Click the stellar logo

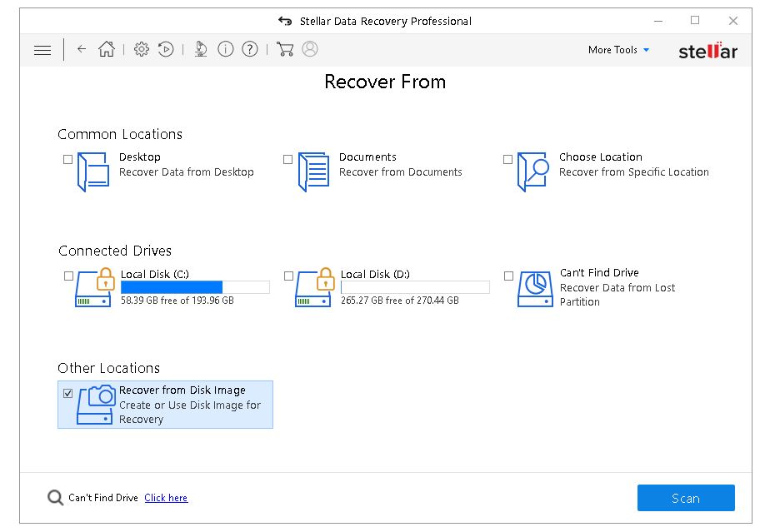point(708,51)
